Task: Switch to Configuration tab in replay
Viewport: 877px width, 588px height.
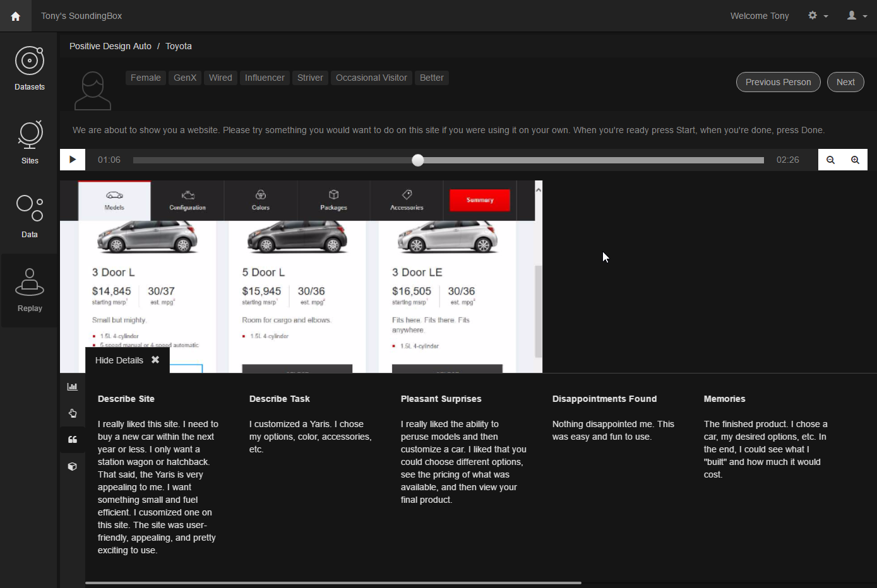Action: point(188,201)
